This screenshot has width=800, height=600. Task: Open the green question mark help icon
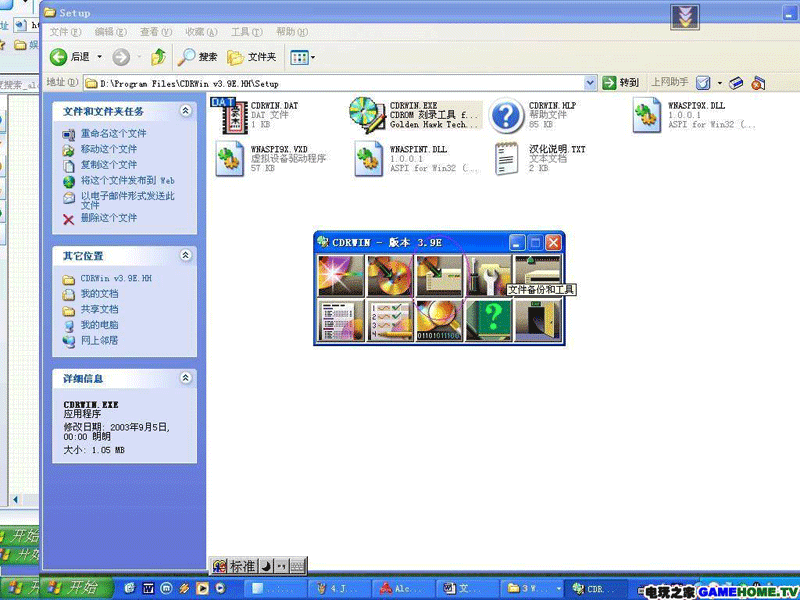488,320
